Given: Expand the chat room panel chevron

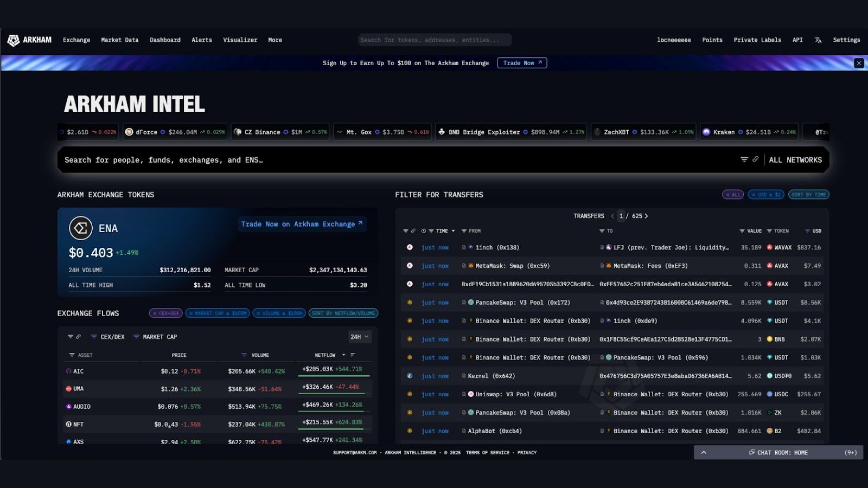Looking at the screenshot, I should [x=704, y=453].
